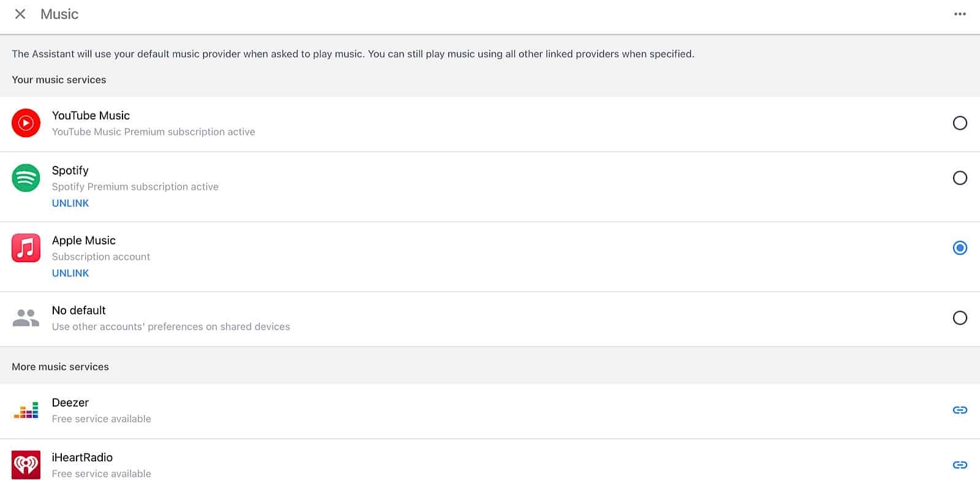Click the YouTube Music service icon
Image resolution: width=980 pixels, height=490 pixels.
26,123
